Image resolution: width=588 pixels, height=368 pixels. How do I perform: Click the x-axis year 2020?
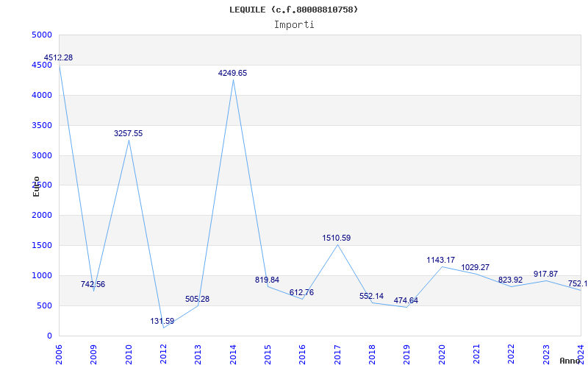(x=442, y=355)
